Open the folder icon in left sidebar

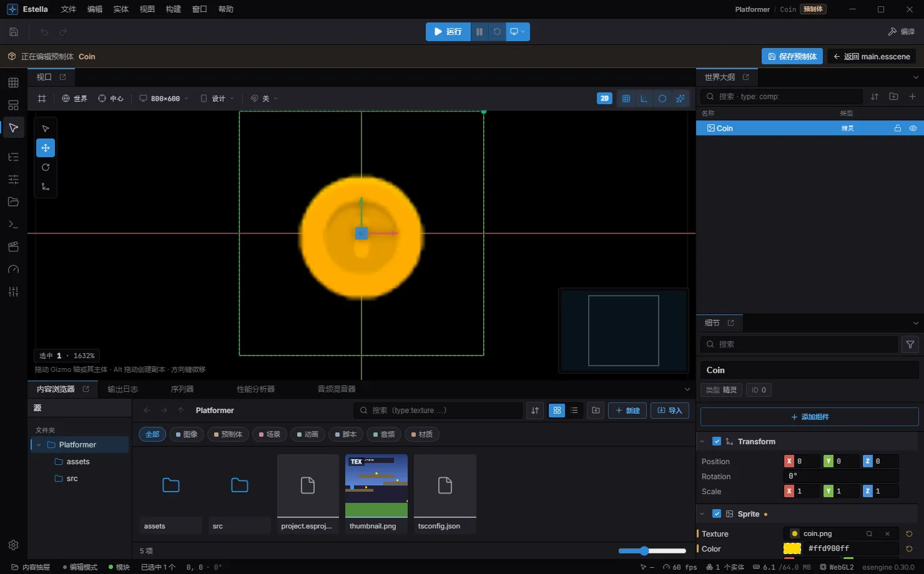point(14,202)
